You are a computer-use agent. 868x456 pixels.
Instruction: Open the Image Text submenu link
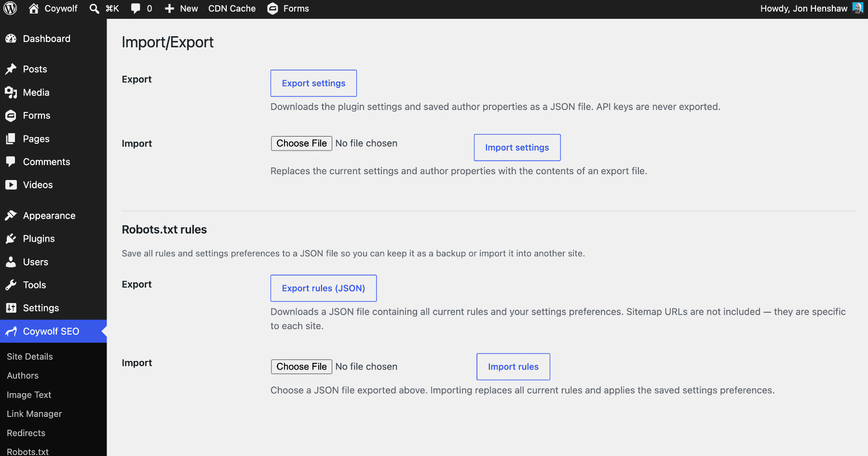[x=29, y=395]
